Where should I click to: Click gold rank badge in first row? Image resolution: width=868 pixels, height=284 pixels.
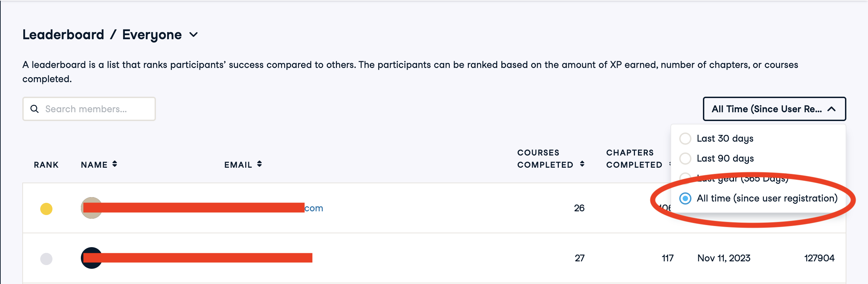coord(46,209)
